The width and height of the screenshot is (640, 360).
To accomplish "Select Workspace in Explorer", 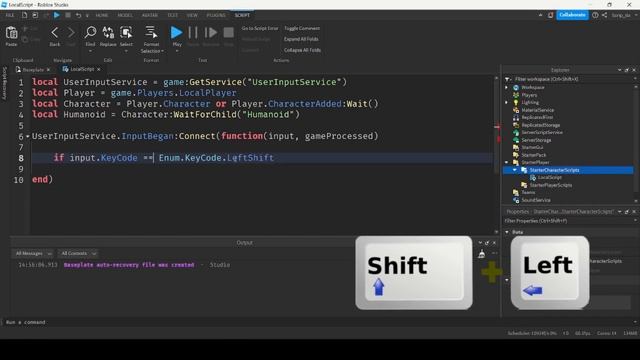I will coord(533,87).
